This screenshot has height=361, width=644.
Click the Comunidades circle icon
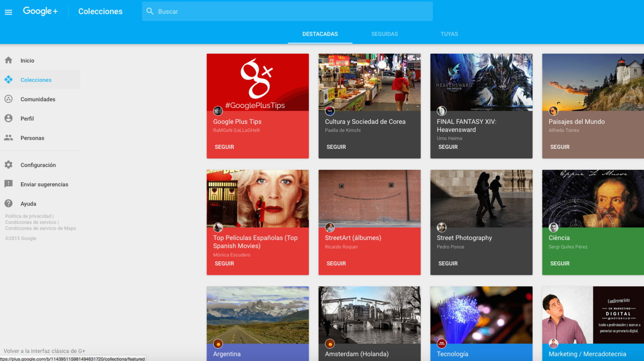(x=8, y=99)
